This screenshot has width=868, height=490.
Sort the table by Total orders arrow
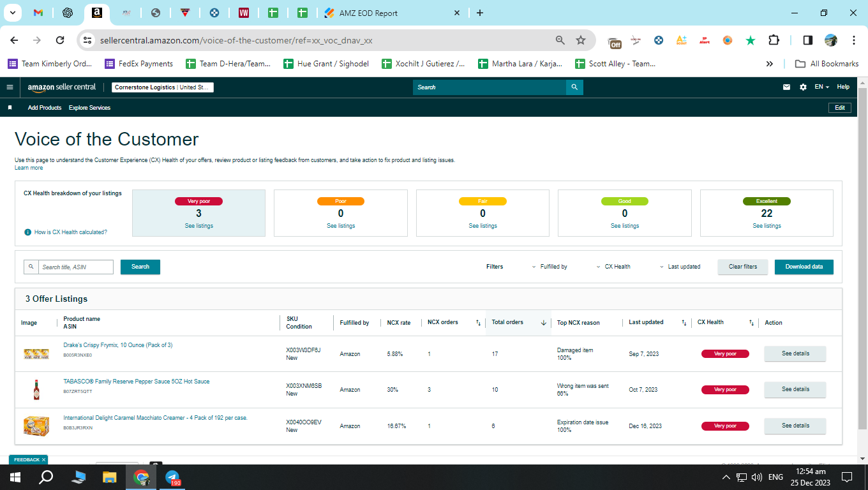coord(544,323)
